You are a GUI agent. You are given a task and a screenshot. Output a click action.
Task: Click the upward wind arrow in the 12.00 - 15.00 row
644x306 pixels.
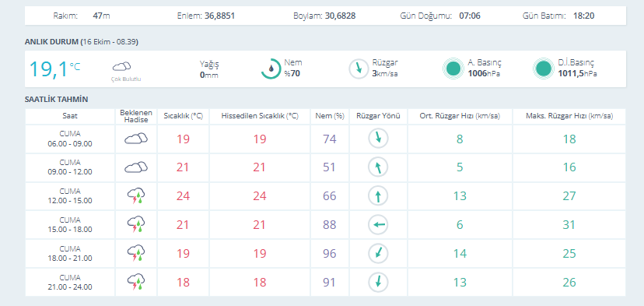coord(378,196)
